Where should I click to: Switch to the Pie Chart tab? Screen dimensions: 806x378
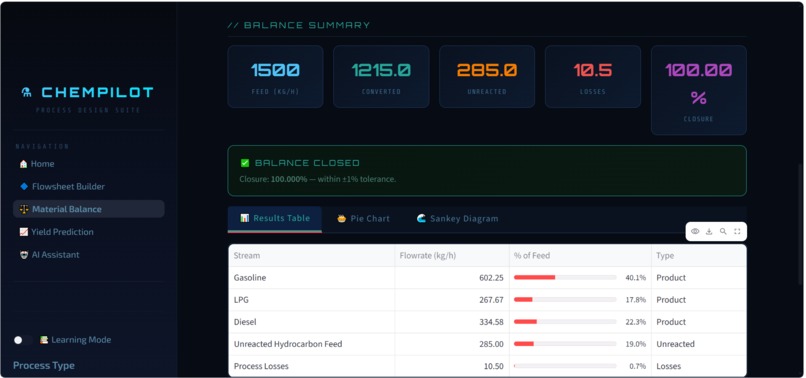click(363, 219)
